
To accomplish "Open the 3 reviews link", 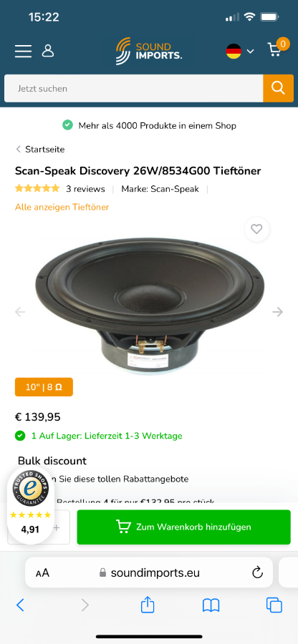I will [85, 189].
